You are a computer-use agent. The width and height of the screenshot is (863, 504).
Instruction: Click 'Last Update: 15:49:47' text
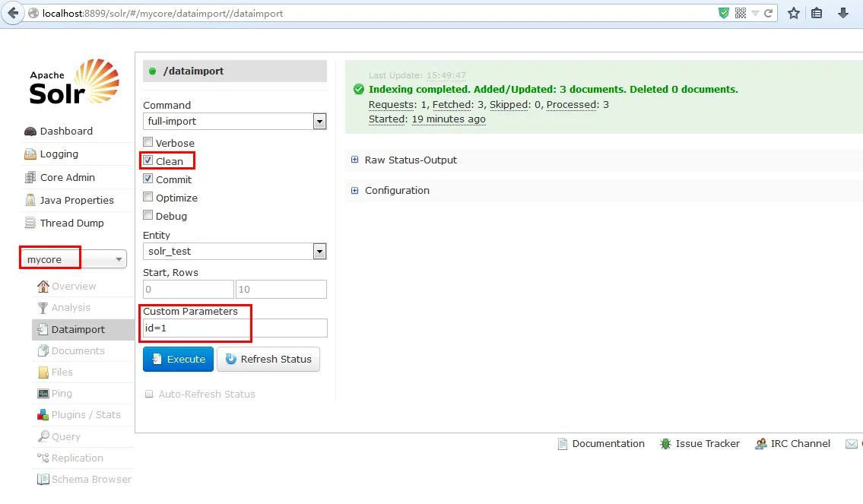click(417, 74)
